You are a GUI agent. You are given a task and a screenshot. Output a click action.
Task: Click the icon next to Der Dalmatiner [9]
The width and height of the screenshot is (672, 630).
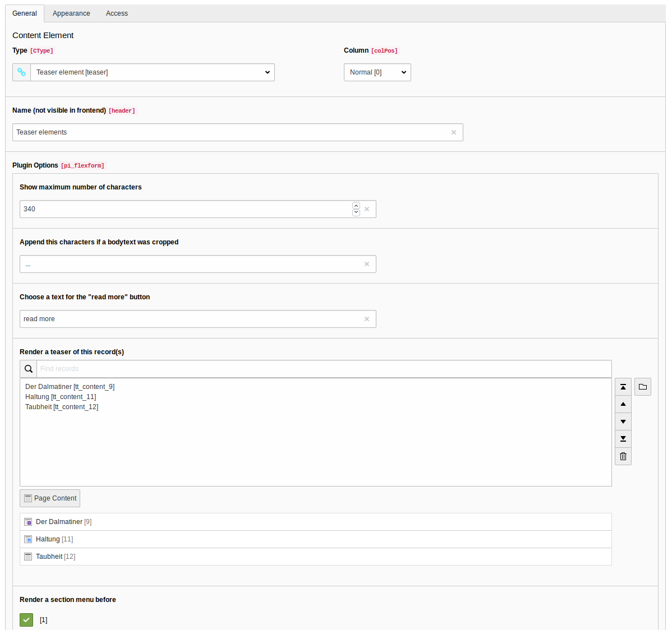tap(28, 522)
